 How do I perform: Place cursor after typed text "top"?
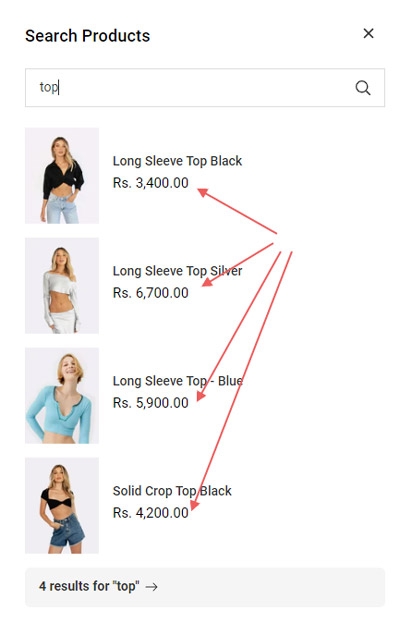point(59,87)
